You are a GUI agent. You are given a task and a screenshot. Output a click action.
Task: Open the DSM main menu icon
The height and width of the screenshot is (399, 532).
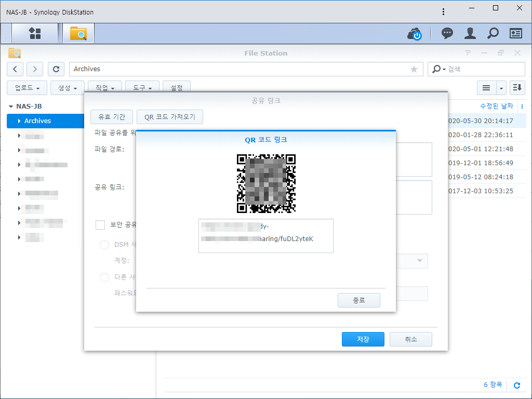pyautogui.click(x=35, y=33)
